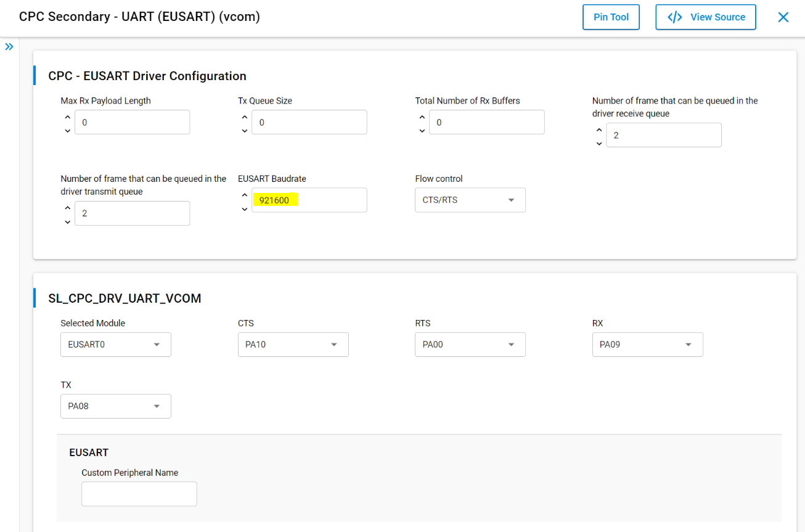Select the highlighted EUSART Baudrate field
Screen dimensions: 805x532
tap(276, 200)
